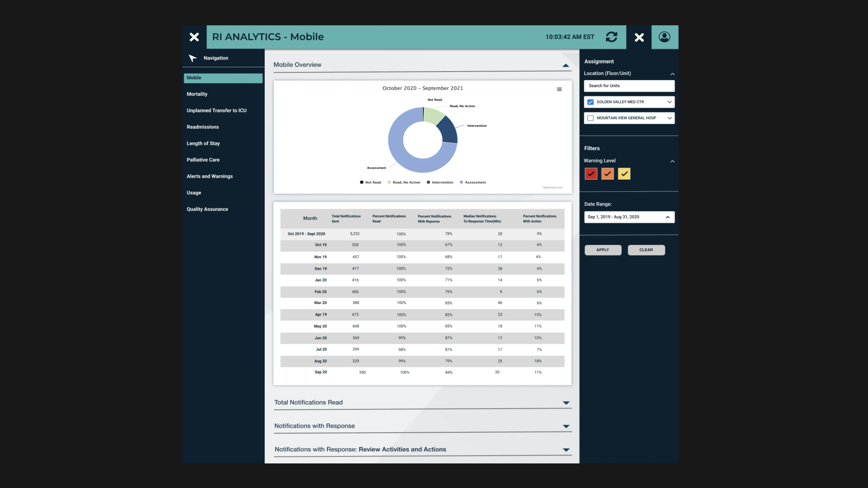Click the Highcharts.com credit link
868x488 pixels.
[553, 188]
